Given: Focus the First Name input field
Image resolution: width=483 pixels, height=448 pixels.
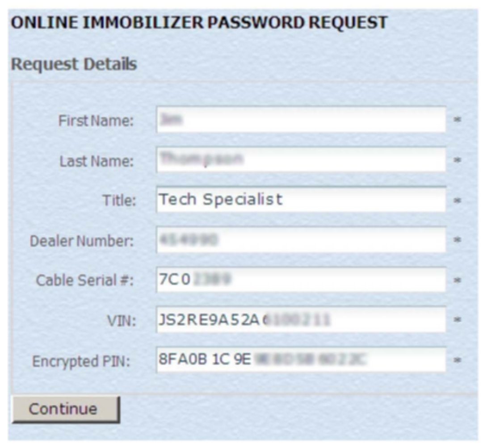Looking at the screenshot, I should click(x=301, y=119).
